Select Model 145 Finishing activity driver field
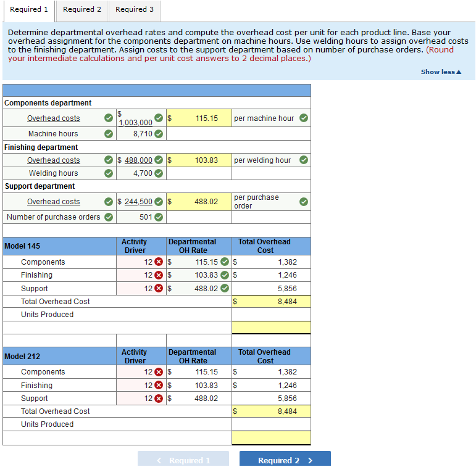 click(x=141, y=275)
